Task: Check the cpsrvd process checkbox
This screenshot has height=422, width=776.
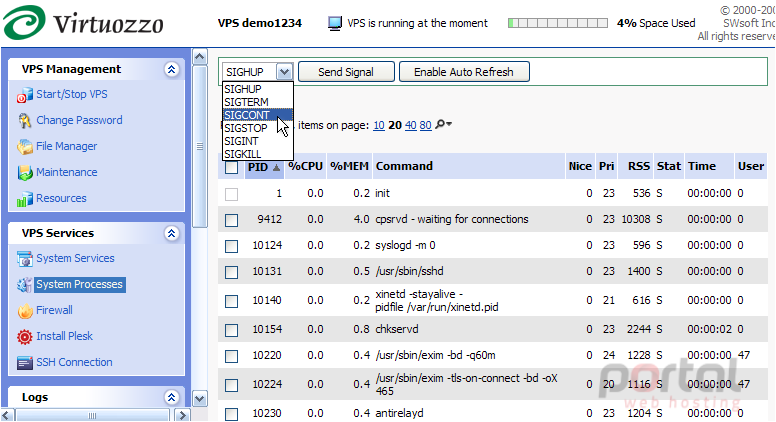Action: point(231,220)
